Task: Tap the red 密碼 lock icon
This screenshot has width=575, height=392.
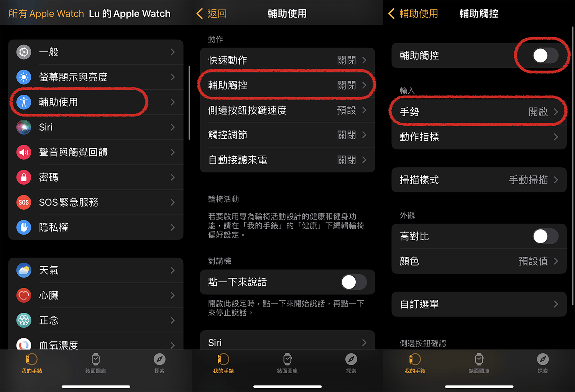Action: 24,177
